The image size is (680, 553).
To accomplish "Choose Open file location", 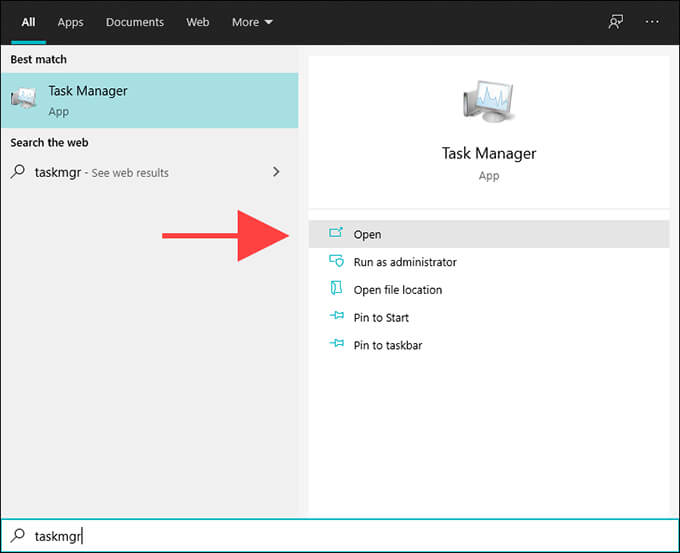I will coord(489,290).
